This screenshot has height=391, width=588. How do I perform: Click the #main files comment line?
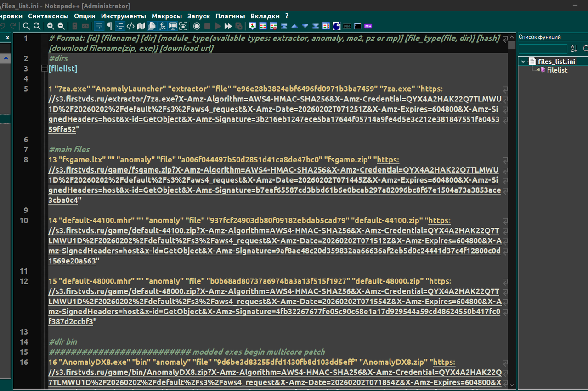69,150
